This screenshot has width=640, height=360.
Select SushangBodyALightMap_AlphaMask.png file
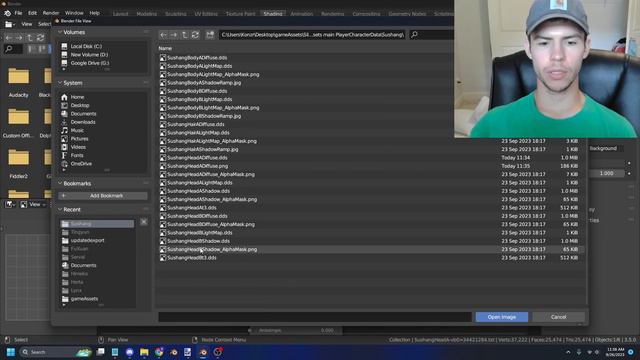pyautogui.click(x=213, y=75)
